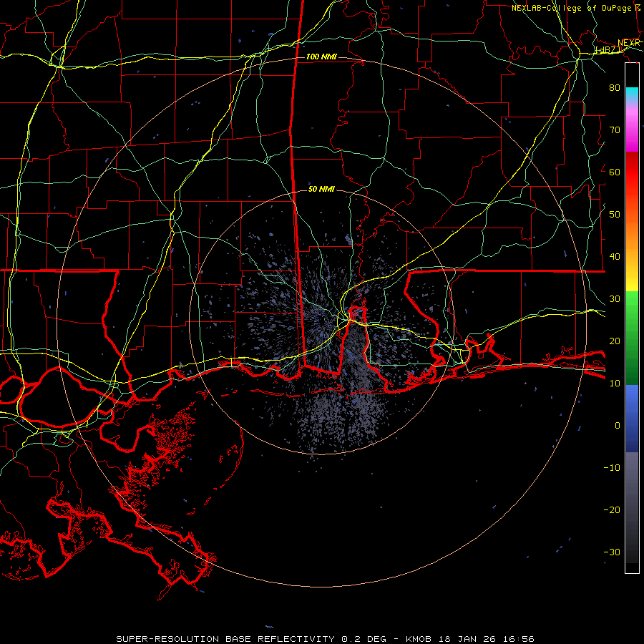Click the "0" value on dBZ scale
644x644 pixels.
[618, 426]
